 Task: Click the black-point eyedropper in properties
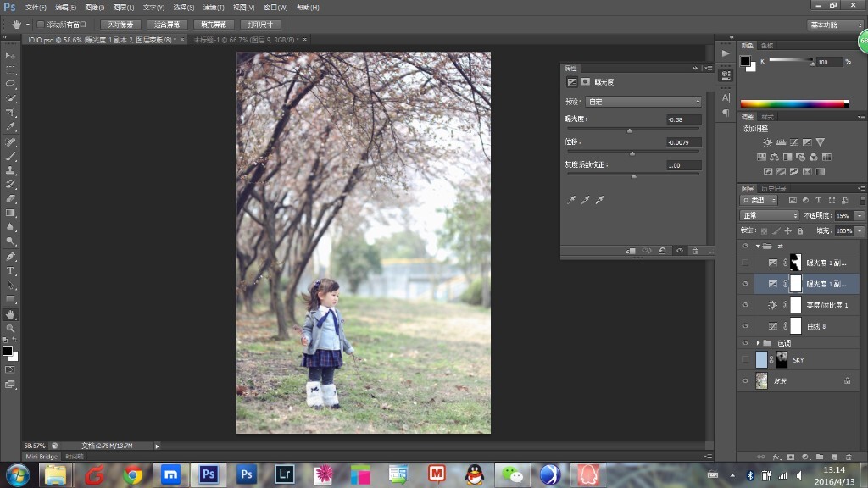(x=571, y=200)
